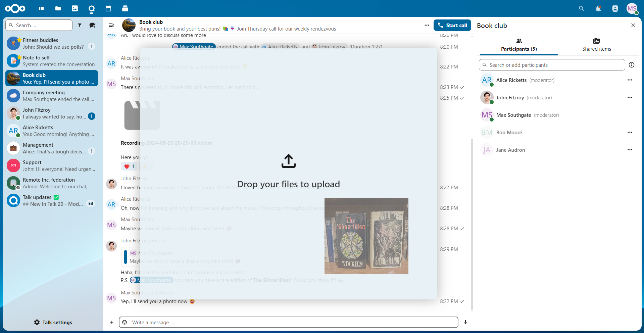The image size is (644, 333).
Task: Open the notifications bell
Action: pyautogui.click(x=598, y=8)
